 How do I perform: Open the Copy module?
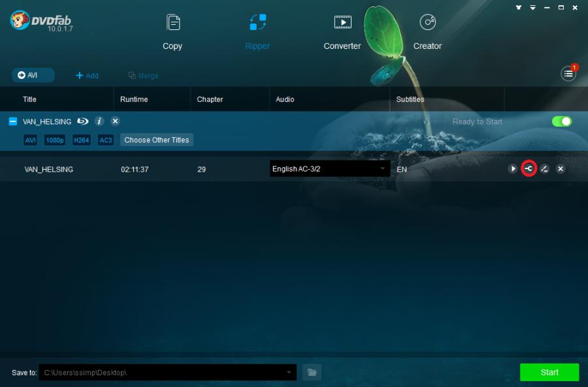pyautogui.click(x=172, y=32)
